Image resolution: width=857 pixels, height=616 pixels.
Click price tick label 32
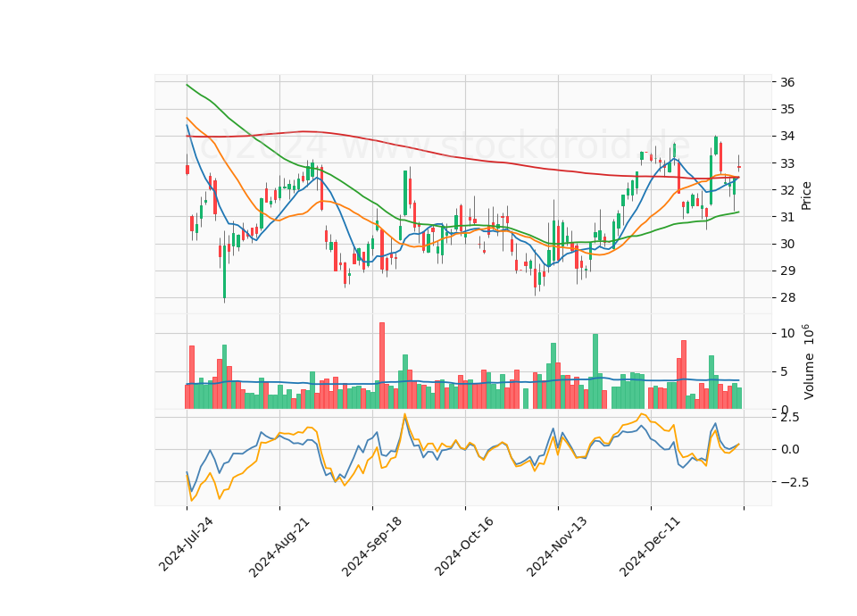(787, 190)
